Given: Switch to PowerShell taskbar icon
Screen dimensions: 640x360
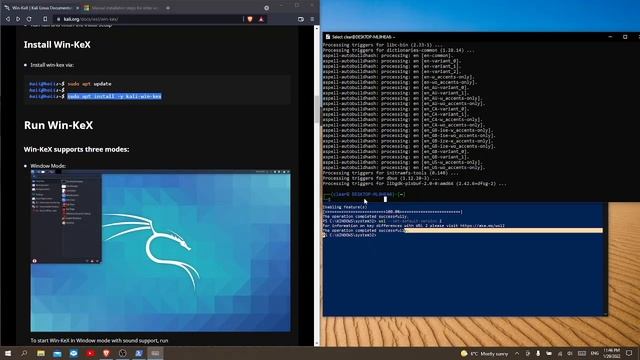Looking at the screenshot, I should coord(139,353).
